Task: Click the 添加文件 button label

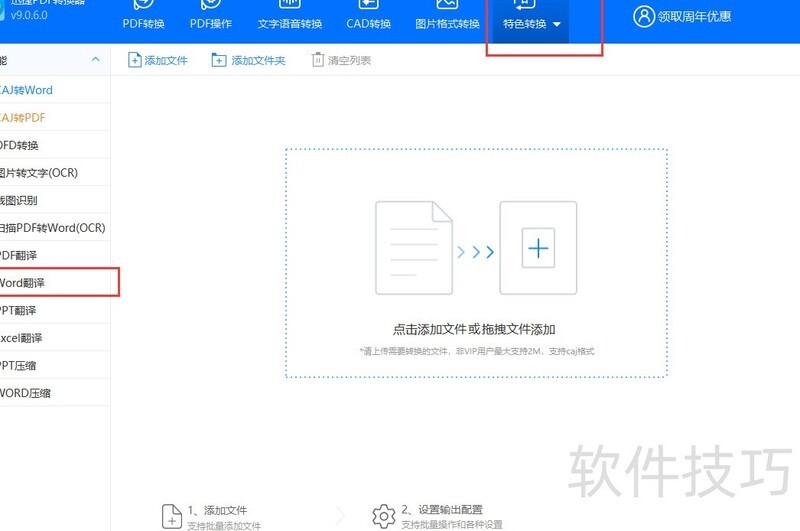Action: 166,61
